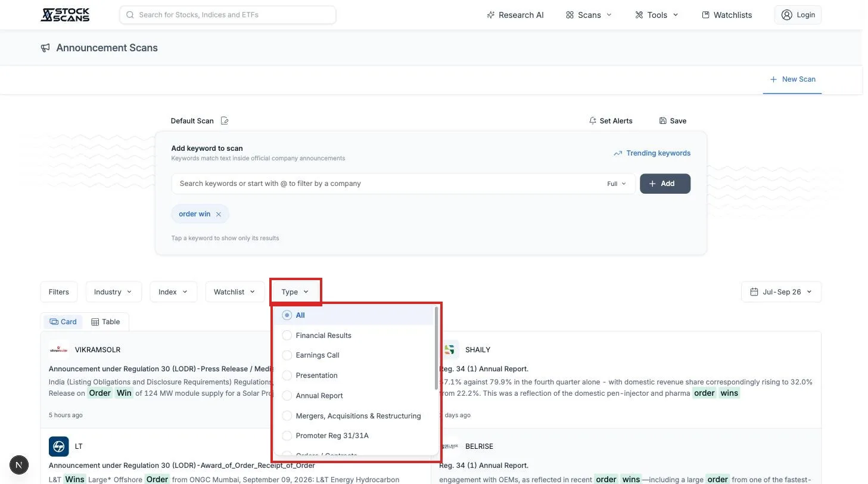This screenshot has width=868, height=484.
Task: Click the Announcement Scans megaphone icon
Action: (45, 48)
